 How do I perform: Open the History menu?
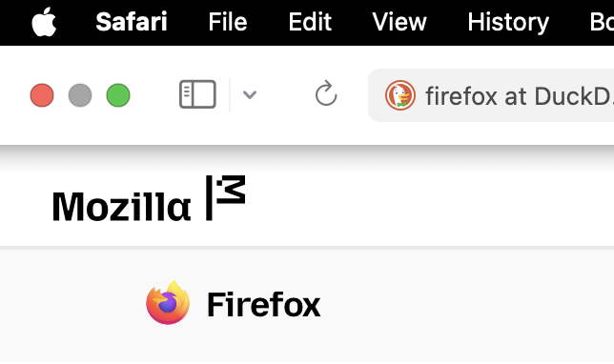tap(508, 22)
